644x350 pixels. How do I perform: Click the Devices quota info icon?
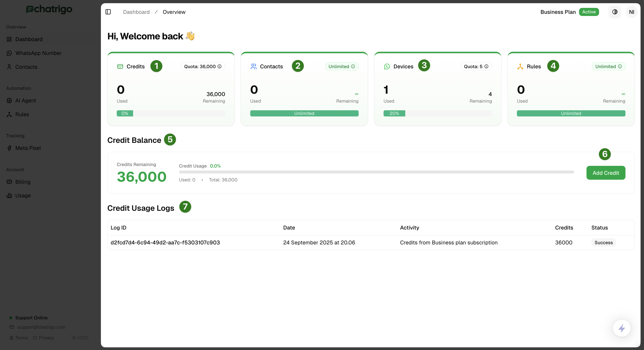tap(486, 66)
